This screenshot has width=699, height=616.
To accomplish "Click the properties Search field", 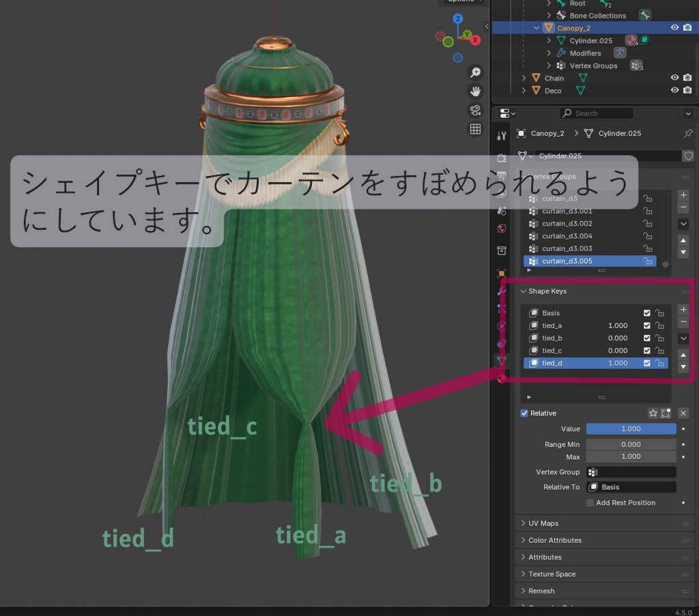I will pyautogui.click(x=597, y=113).
